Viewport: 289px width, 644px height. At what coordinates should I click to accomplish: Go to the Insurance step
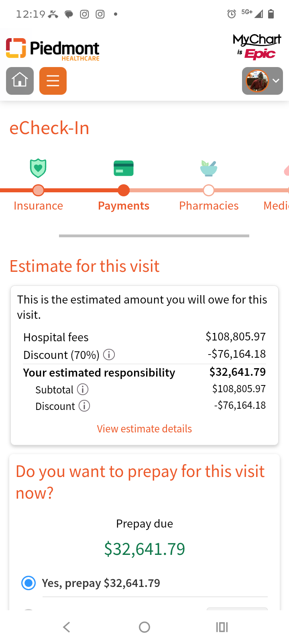pyautogui.click(x=38, y=206)
